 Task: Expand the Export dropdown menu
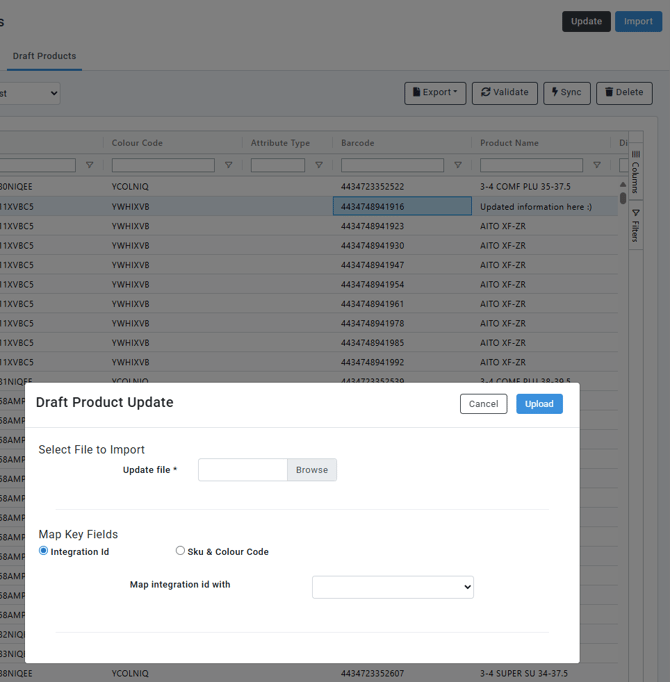click(435, 93)
